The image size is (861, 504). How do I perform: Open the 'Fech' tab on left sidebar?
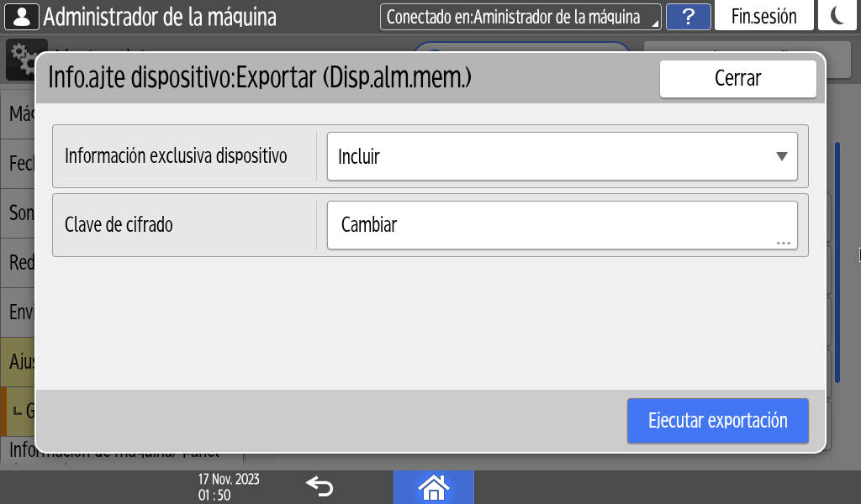click(x=20, y=163)
